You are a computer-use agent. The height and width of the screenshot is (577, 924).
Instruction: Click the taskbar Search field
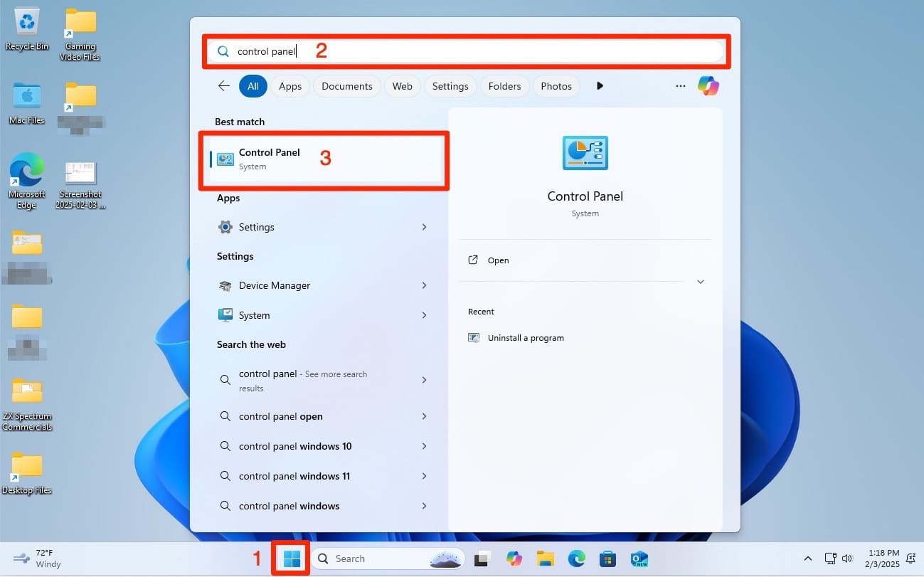pyautogui.click(x=388, y=559)
